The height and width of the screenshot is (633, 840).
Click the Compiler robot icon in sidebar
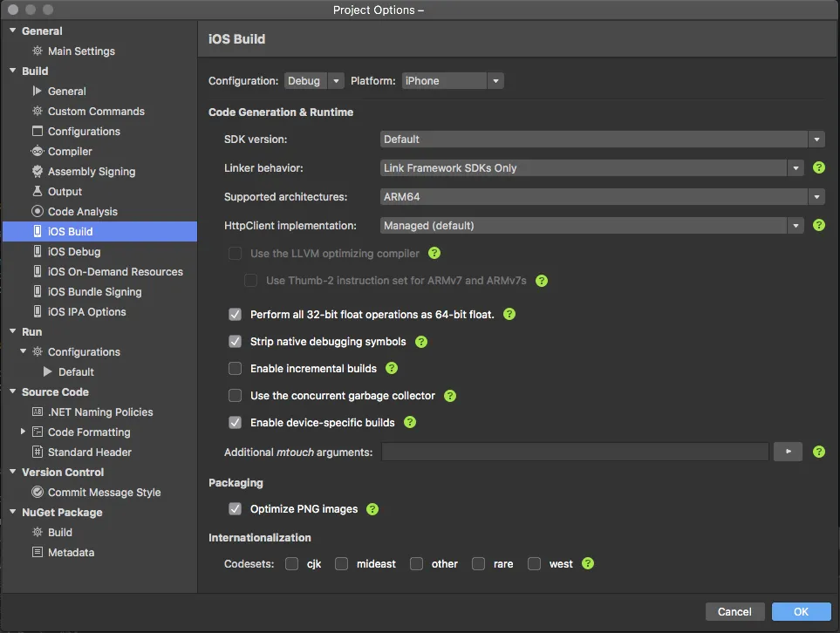(38, 152)
